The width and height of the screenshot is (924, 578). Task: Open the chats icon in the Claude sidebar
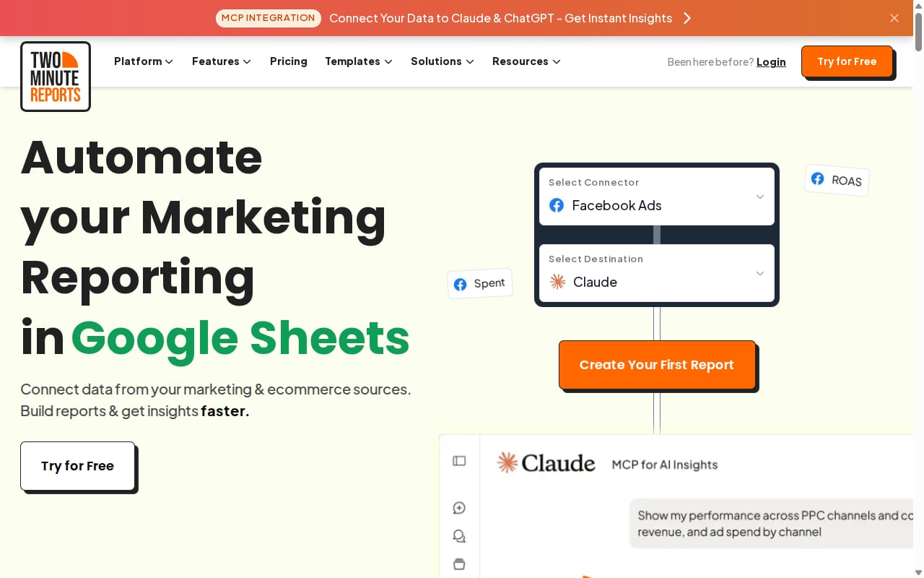(x=459, y=536)
